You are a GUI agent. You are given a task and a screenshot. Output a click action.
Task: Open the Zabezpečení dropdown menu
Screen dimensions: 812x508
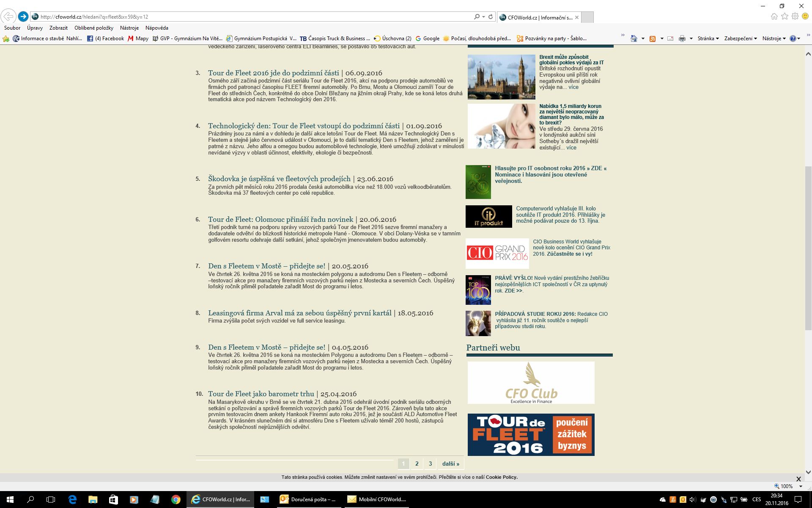pos(741,39)
